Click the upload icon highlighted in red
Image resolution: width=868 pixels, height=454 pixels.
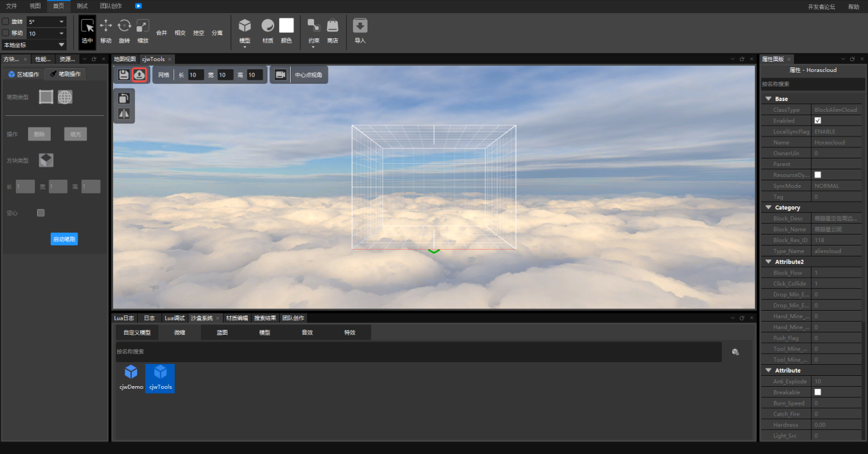pos(139,75)
